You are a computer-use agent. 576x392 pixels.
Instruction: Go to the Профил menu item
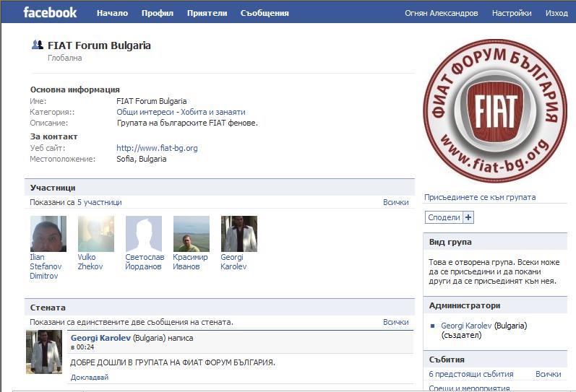[157, 13]
